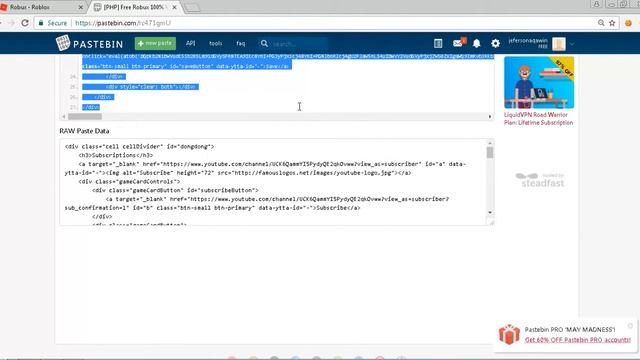Open the faq menu item
This screenshot has width=640, height=360.
240,43
